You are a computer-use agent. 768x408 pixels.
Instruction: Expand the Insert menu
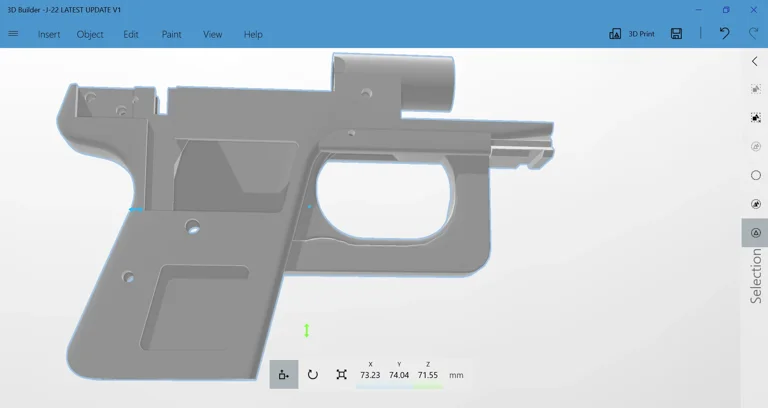tap(49, 34)
